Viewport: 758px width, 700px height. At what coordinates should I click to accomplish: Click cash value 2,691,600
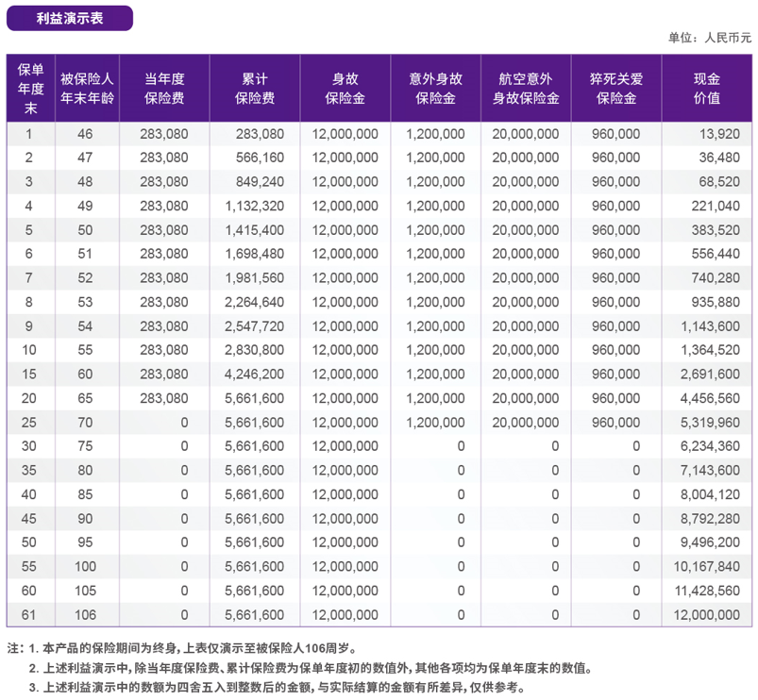point(711,374)
